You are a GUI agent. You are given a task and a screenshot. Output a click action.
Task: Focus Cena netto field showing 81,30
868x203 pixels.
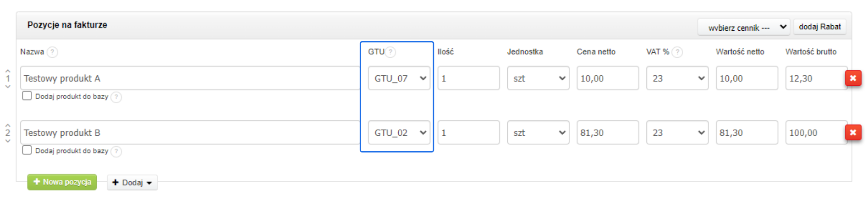[607, 133]
